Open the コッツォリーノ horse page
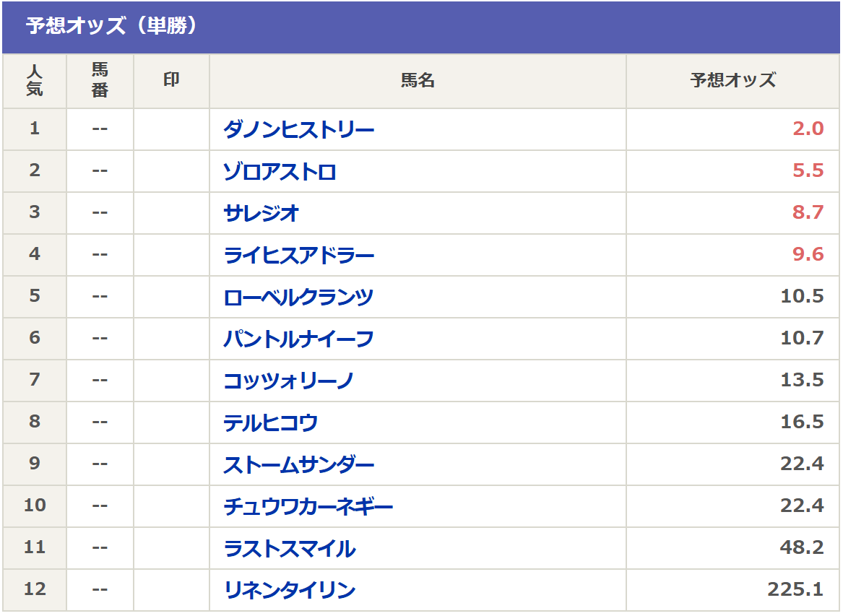The height and width of the screenshot is (616, 843). pyautogui.click(x=288, y=381)
